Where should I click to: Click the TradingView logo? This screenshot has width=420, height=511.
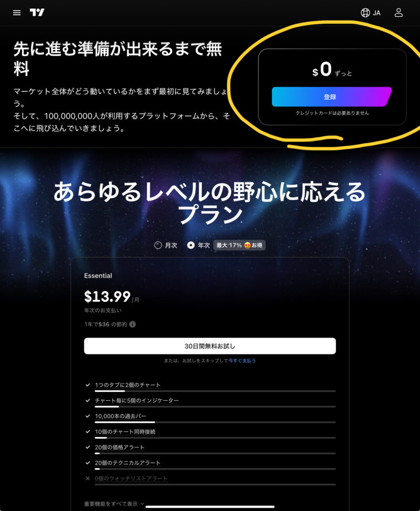click(x=37, y=13)
